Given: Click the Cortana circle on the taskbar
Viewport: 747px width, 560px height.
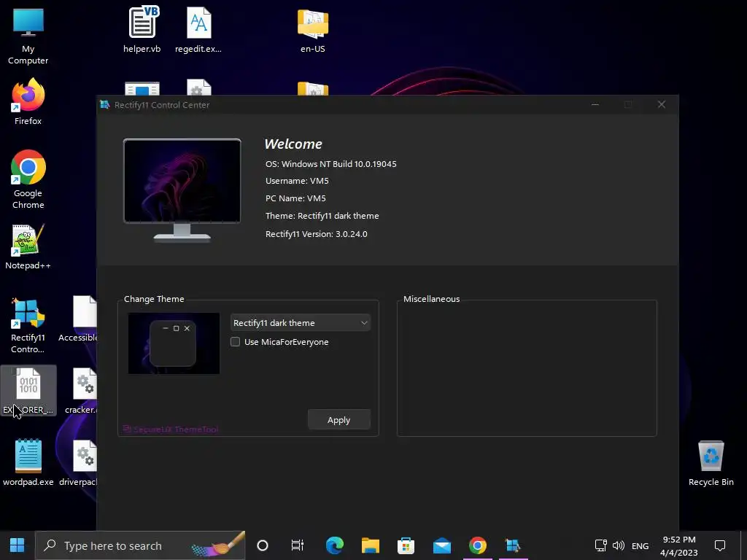Looking at the screenshot, I should pos(263,545).
